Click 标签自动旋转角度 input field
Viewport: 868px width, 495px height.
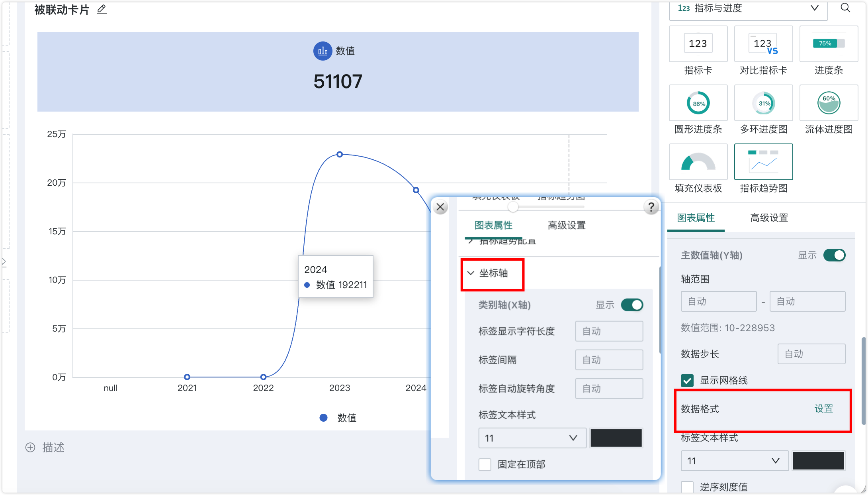(609, 389)
